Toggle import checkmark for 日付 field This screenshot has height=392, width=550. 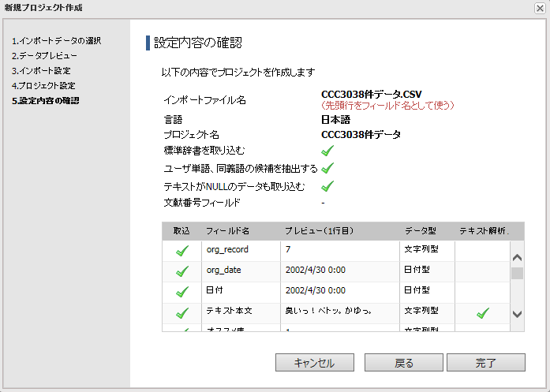pos(182,292)
